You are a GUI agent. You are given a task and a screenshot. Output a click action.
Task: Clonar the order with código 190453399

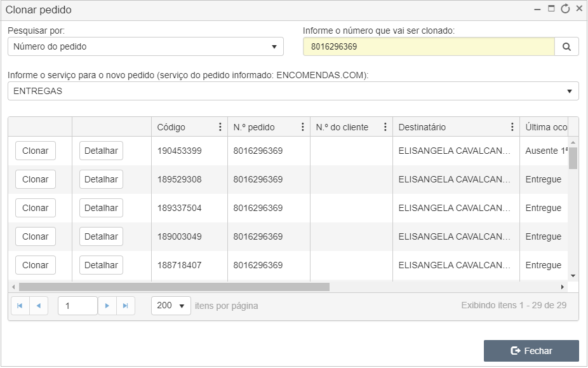pyautogui.click(x=36, y=151)
